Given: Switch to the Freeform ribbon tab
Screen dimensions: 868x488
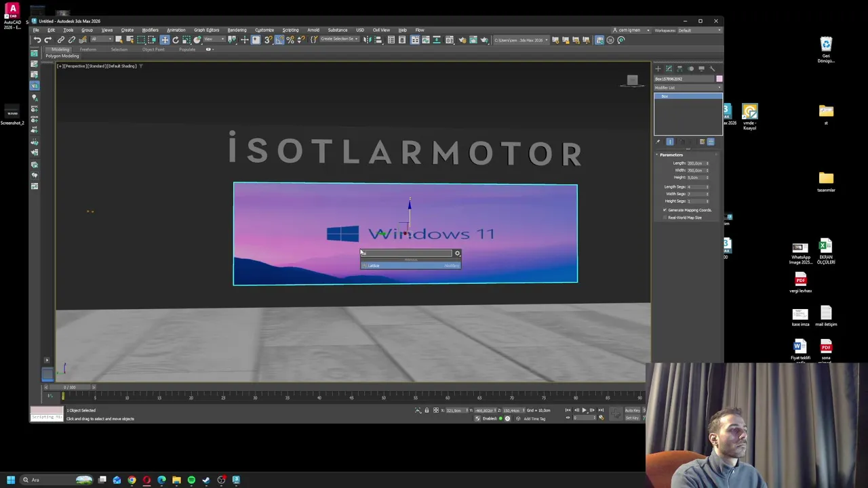Looking at the screenshot, I should coord(87,49).
